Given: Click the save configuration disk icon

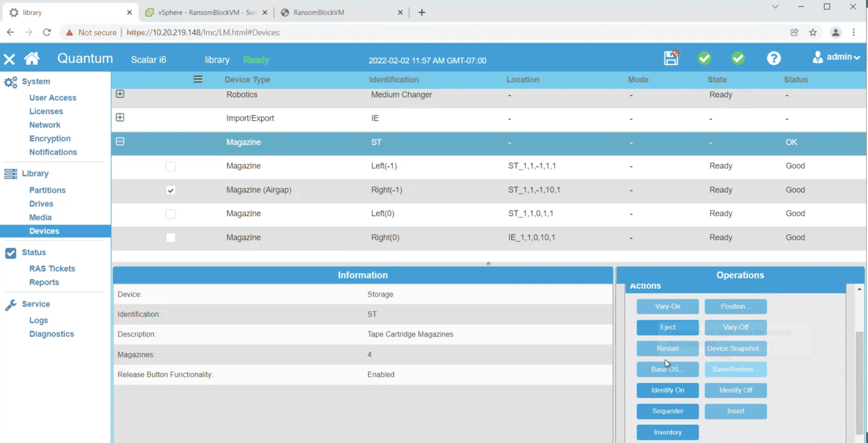Looking at the screenshot, I should 671,58.
